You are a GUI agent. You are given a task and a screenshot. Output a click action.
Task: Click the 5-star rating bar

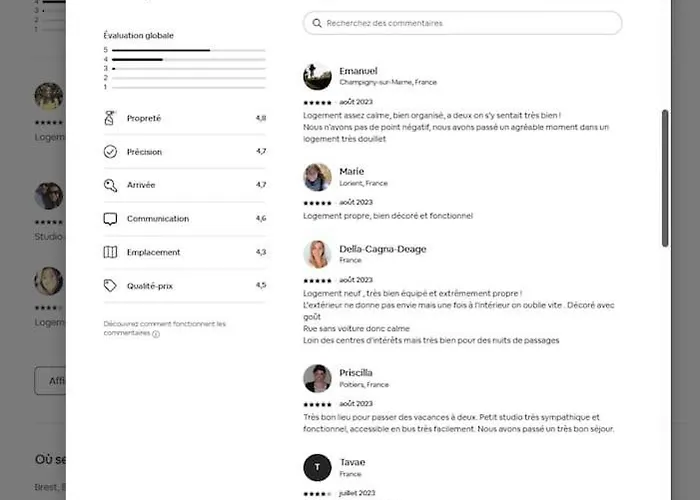pos(189,50)
